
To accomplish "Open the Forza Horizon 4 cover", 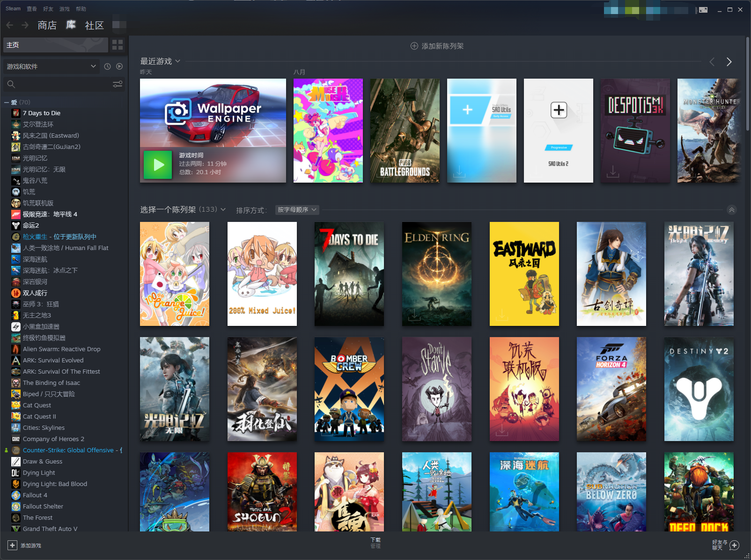I will (x=611, y=389).
